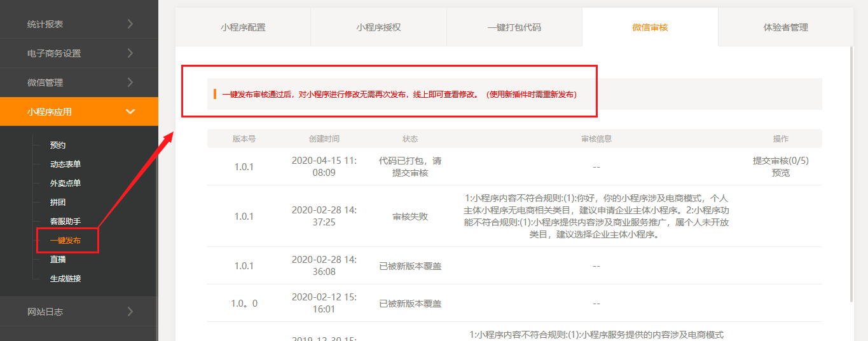Viewport: 868px width, 341px height.
Task: Select the 微信审核 tab
Action: click(x=650, y=27)
